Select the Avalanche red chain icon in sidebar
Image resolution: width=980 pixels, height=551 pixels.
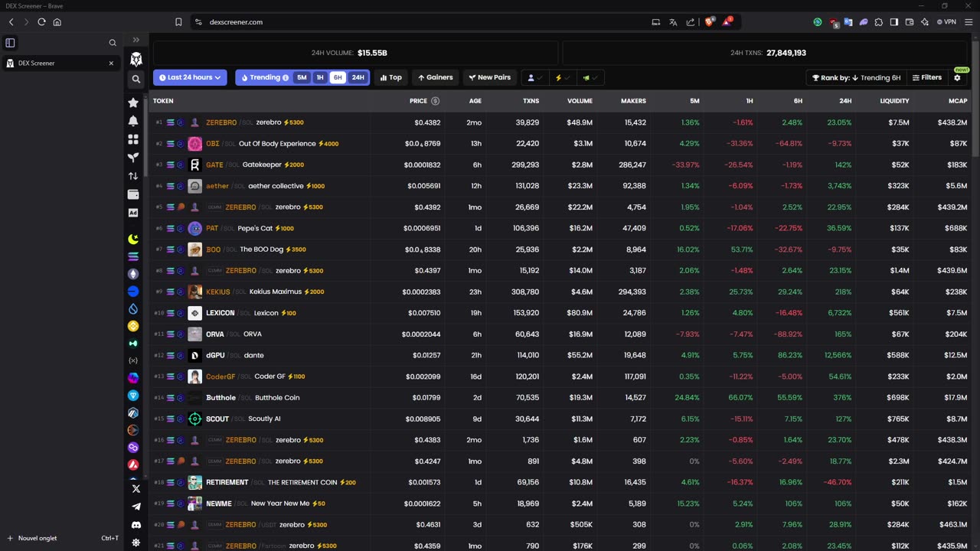click(x=133, y=465)
